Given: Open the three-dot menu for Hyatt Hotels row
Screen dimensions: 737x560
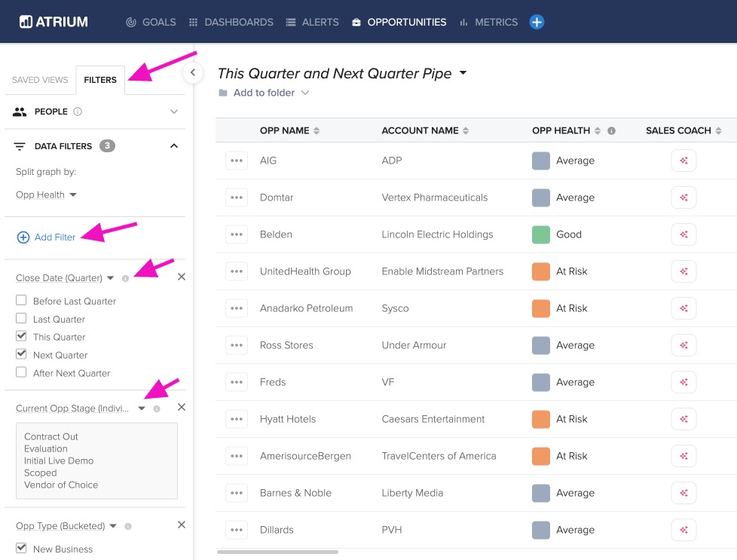Looking at the screenshot, I should (237, 419).
